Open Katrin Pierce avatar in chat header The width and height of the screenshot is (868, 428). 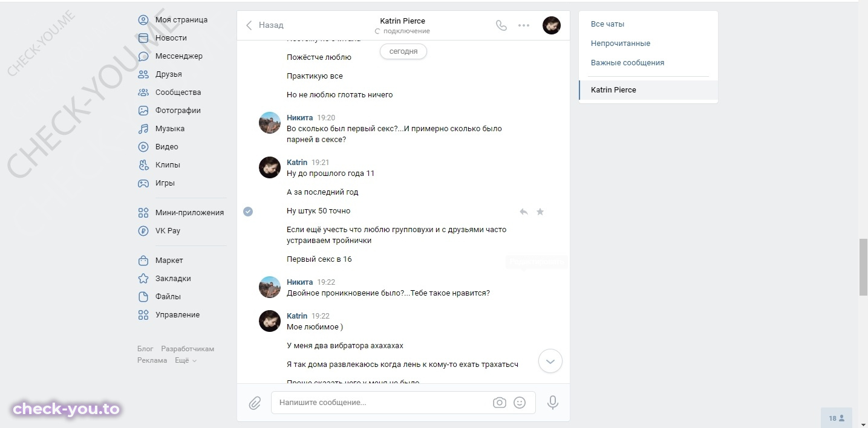click(x=552, y=25)
